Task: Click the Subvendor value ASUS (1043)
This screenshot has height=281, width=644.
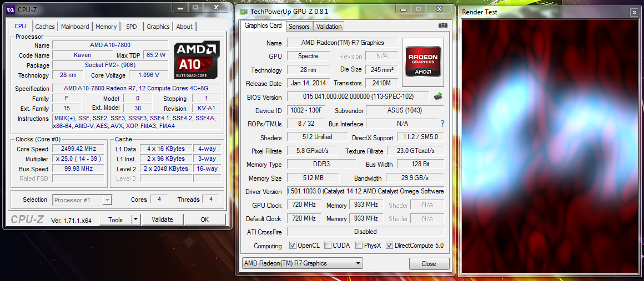Action: [405, 110]
